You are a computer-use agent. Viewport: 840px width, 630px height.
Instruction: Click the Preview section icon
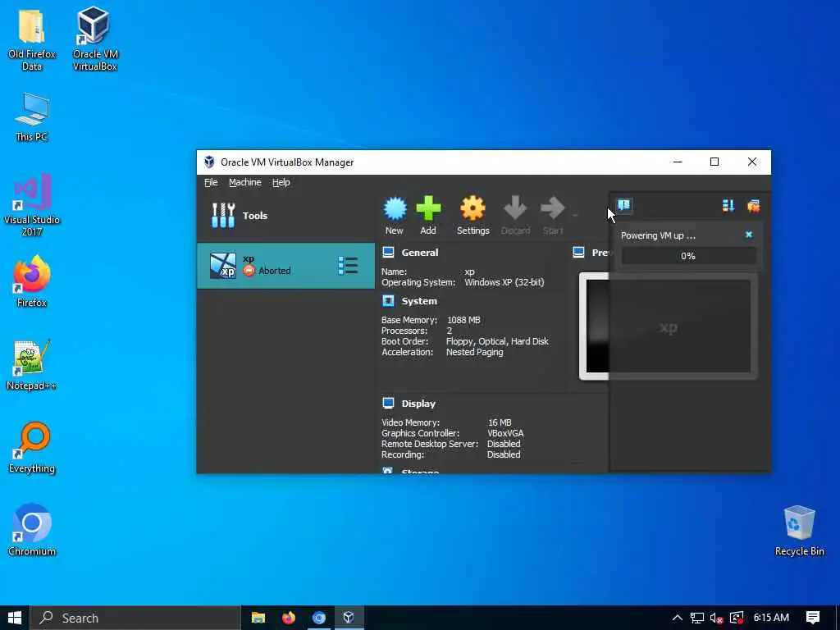[x=578, y=253]
